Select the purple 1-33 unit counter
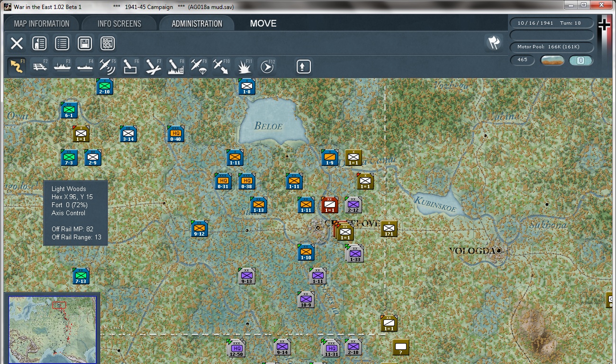 pos(355,254)
